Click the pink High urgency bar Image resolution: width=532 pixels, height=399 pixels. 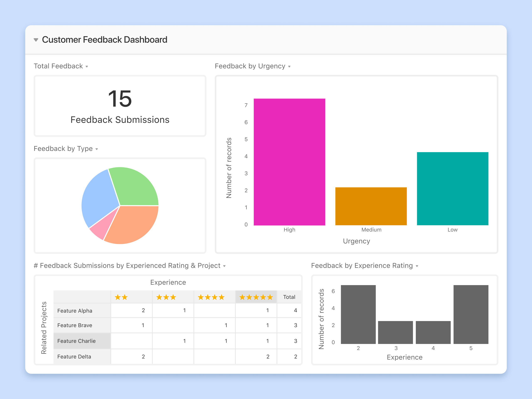point(289,162)
